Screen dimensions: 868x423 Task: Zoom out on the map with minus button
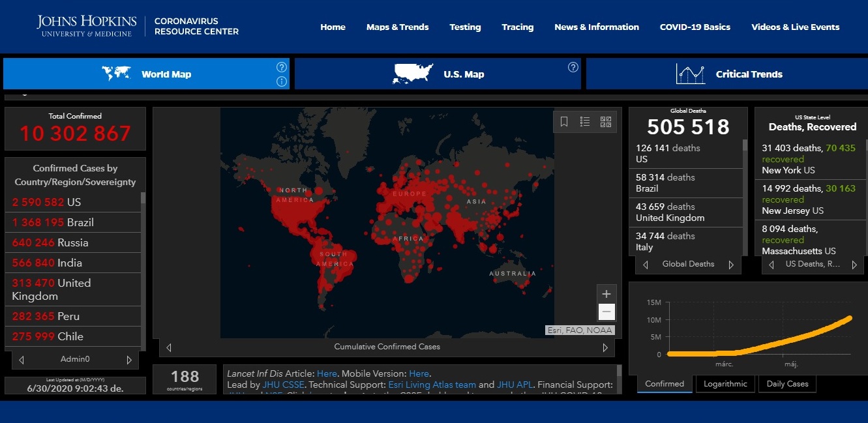606,312
